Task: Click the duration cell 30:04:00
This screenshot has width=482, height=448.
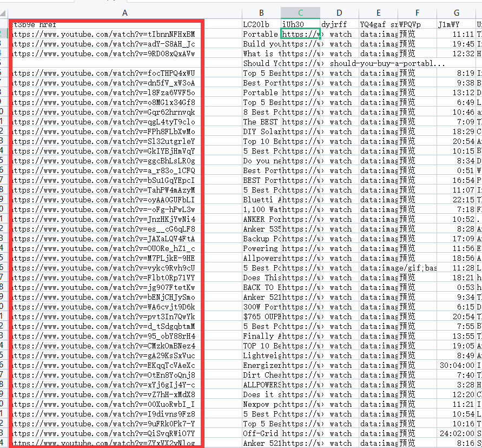Action: (456, 365)
